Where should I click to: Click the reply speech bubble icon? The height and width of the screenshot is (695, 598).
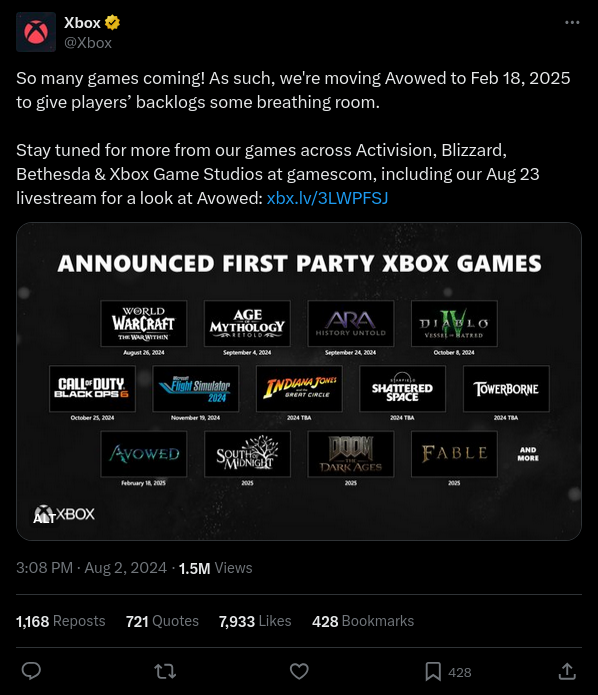click(31, 671)
